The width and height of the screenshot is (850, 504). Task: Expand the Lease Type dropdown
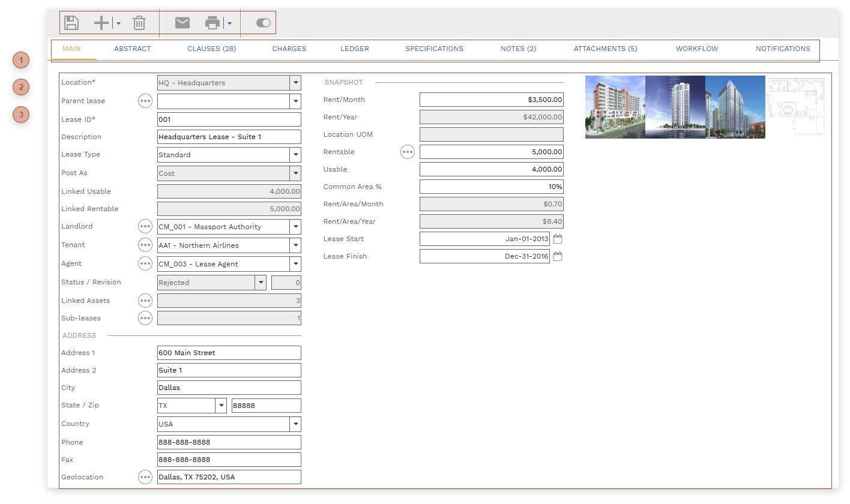(295, 155)
